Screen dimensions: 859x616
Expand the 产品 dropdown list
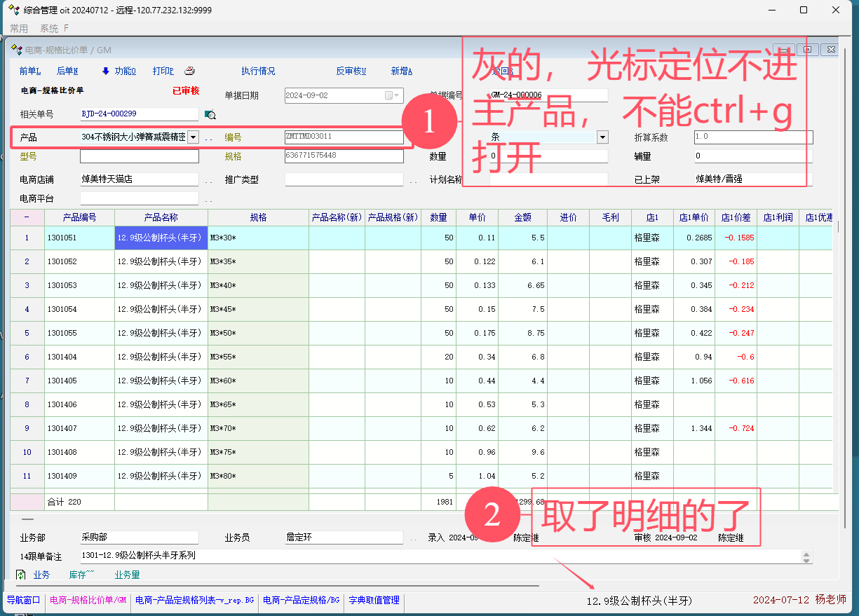[x=194, y=137]
